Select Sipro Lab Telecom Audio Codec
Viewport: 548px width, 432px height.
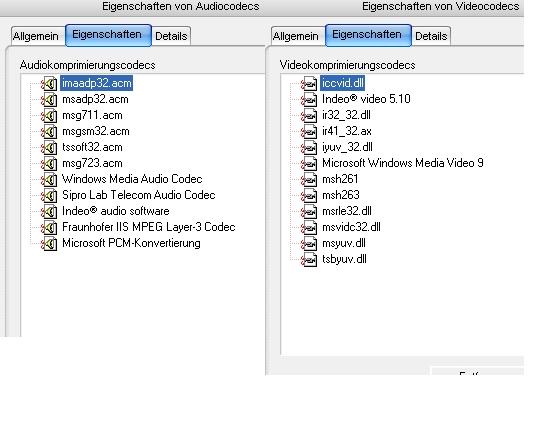click(139, 195)
